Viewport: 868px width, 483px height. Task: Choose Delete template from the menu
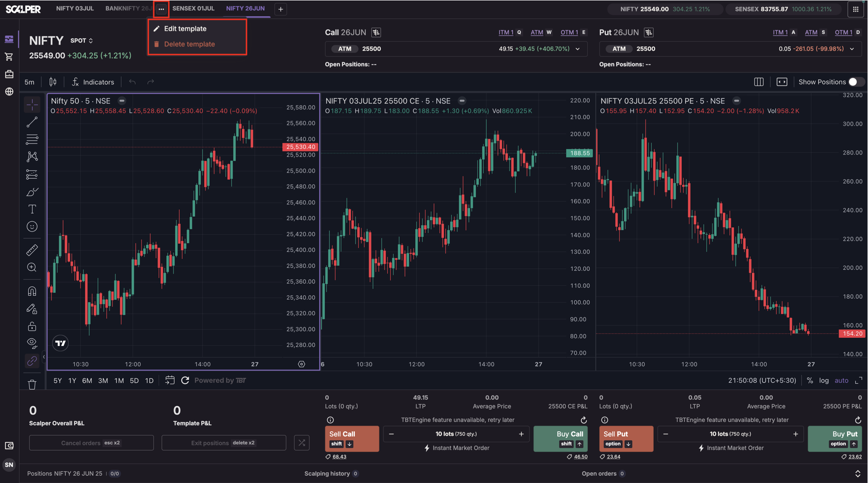point(189,44)
